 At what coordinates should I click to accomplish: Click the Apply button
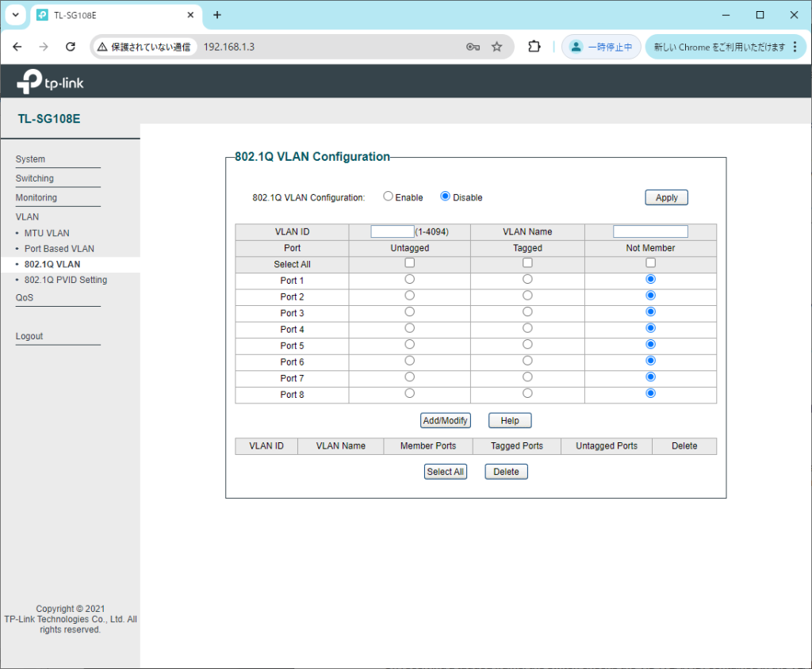pos(666,197)
